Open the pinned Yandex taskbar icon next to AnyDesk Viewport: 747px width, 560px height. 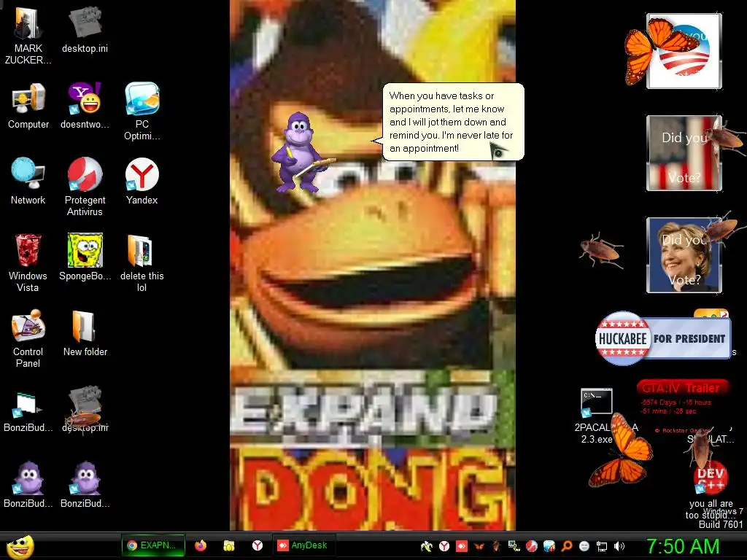click(258, 545)
